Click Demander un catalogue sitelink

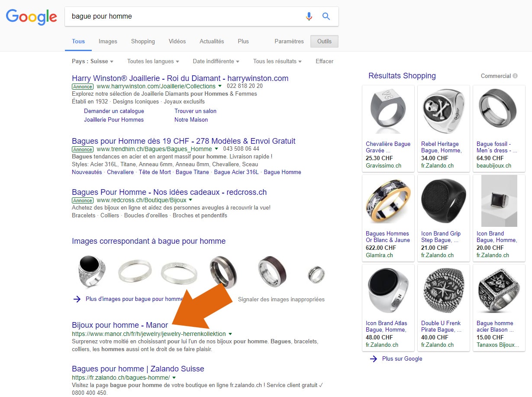(x=114, y=111)
